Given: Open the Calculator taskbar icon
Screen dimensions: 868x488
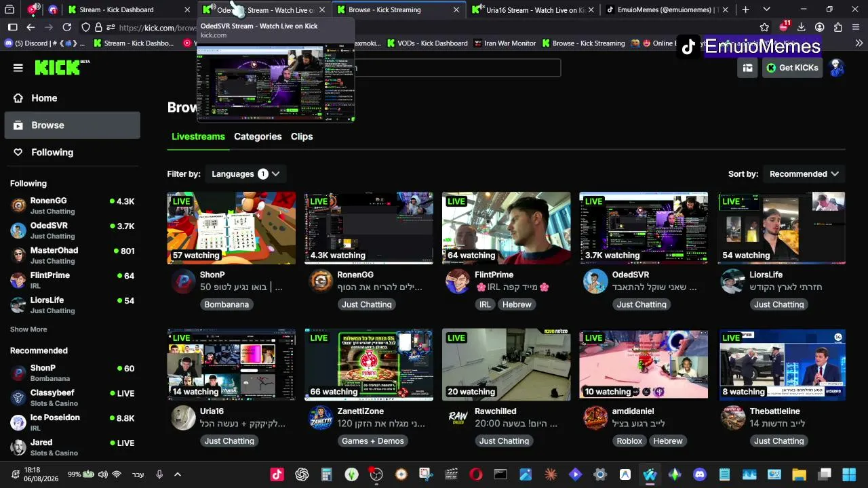Looking at the screenshot, I should coord(326,474).
